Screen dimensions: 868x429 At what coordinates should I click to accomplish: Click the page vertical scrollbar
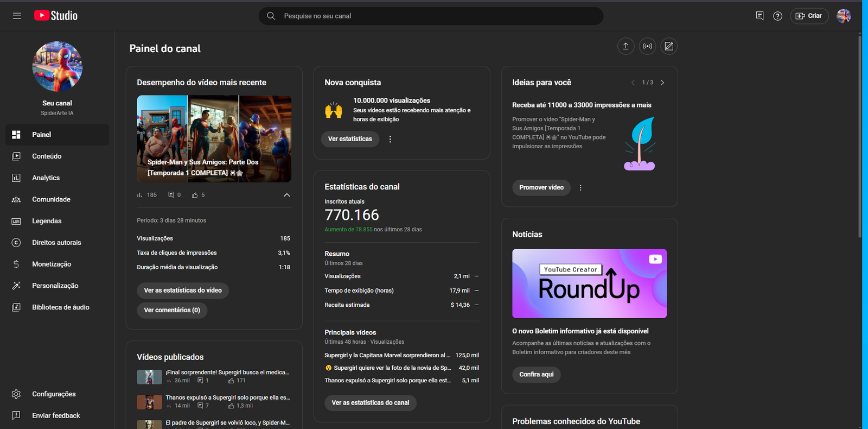[860, 136]
